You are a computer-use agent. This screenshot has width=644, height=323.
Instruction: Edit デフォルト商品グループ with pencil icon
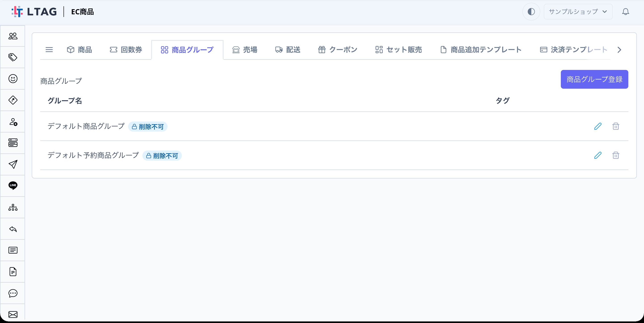click(x=597, y=126)
